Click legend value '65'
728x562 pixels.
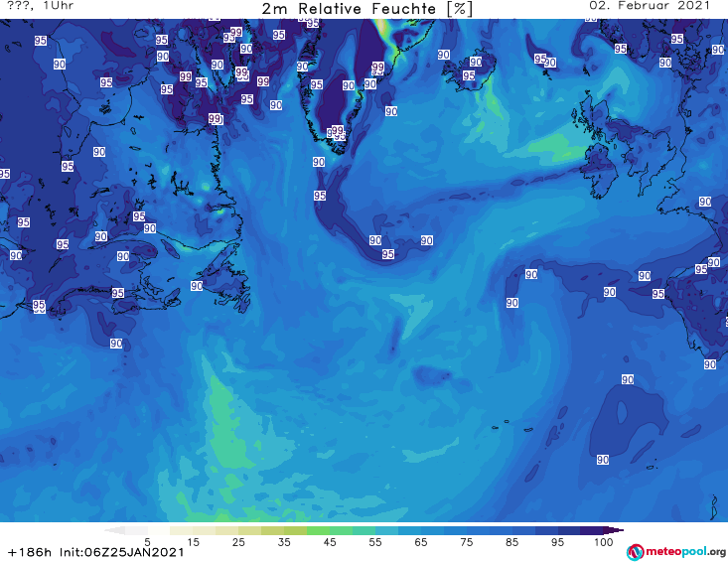coord(421,542)
